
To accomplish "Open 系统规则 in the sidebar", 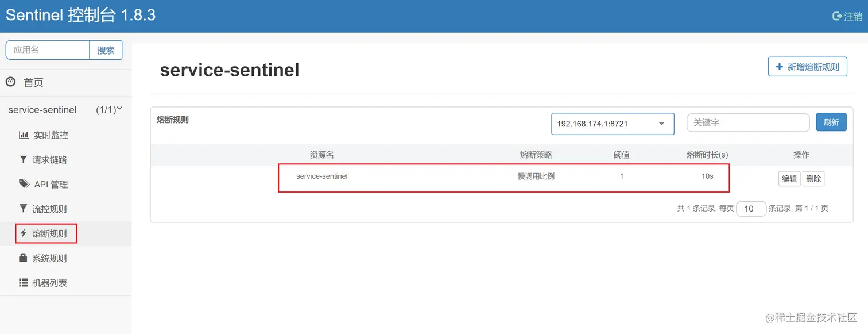I will pos(50,259).
